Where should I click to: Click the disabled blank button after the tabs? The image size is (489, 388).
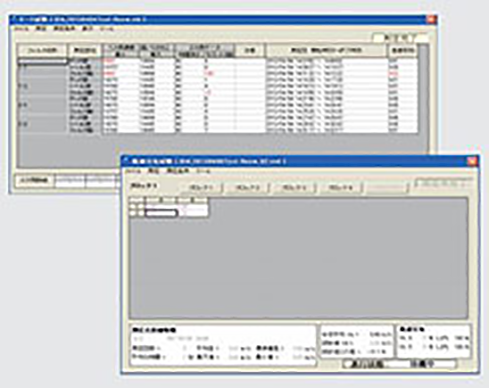click(387, 188)
